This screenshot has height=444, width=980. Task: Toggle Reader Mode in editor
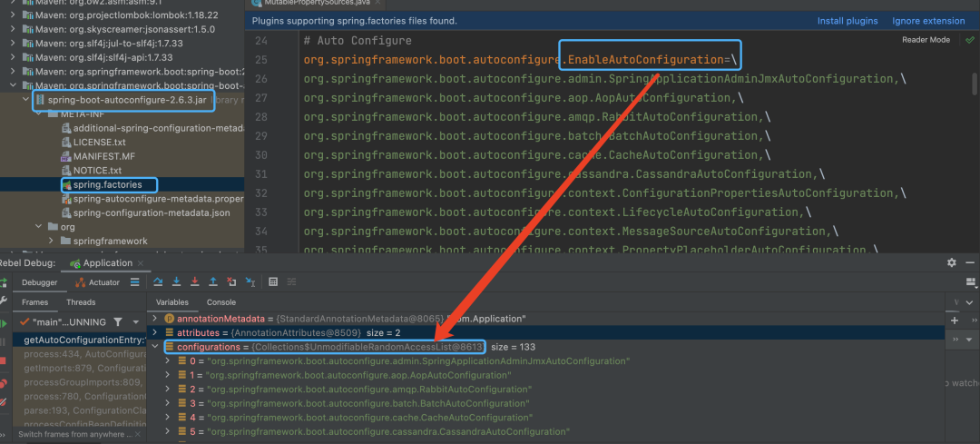coord(926,39)
